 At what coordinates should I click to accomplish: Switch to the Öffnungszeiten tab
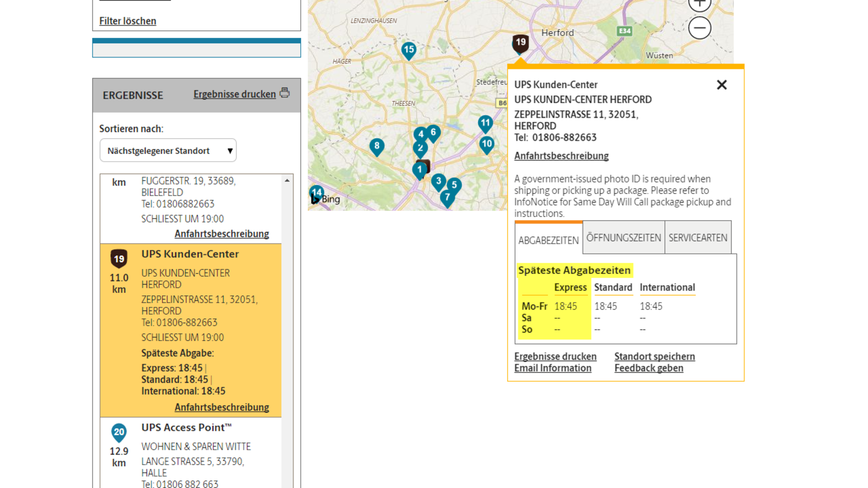[624, 237]
